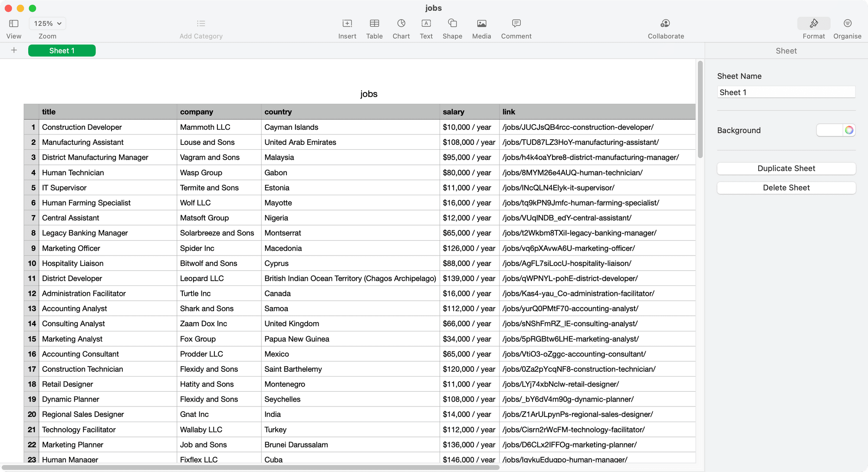Expand the 125% Zoom dropdown
This screenshot has height=472, width=868.
coord(47,23)
